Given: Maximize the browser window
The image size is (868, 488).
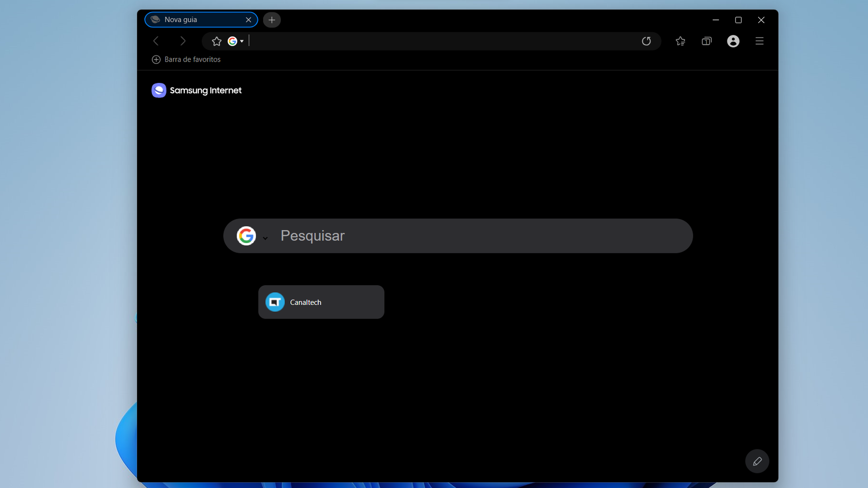Looking at the screenshot, I should pos(738,20).
